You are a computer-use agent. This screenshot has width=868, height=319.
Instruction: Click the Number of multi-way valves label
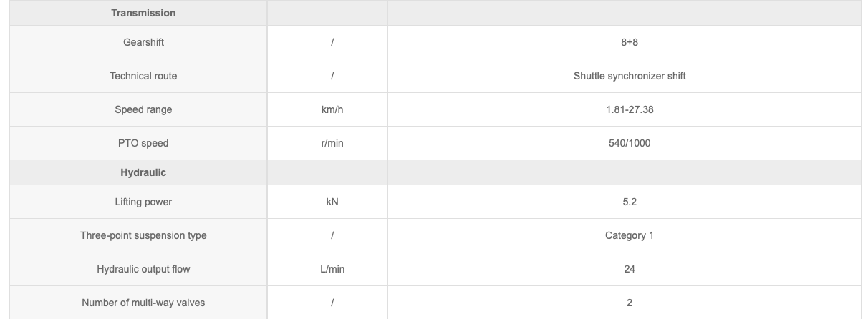(143, 303)
